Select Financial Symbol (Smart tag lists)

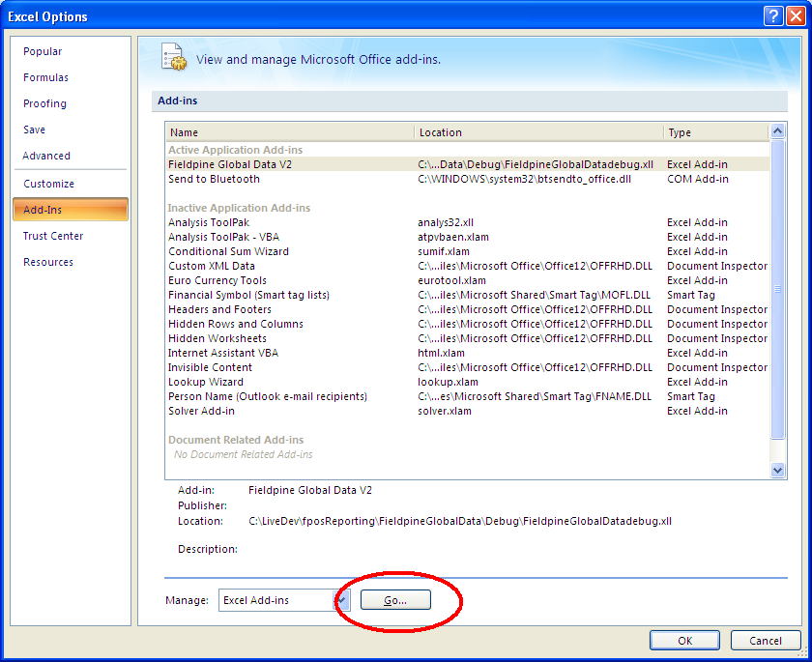tap(468, 295)
